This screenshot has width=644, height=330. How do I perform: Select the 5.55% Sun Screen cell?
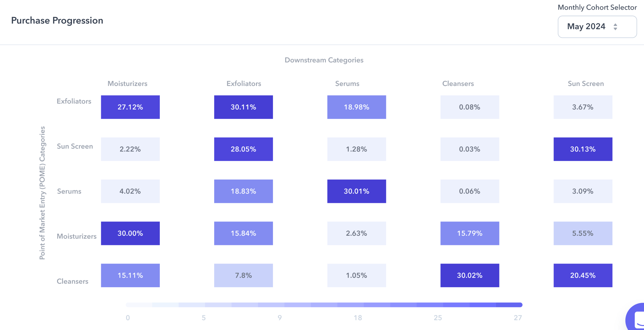[x=583, y=233]
